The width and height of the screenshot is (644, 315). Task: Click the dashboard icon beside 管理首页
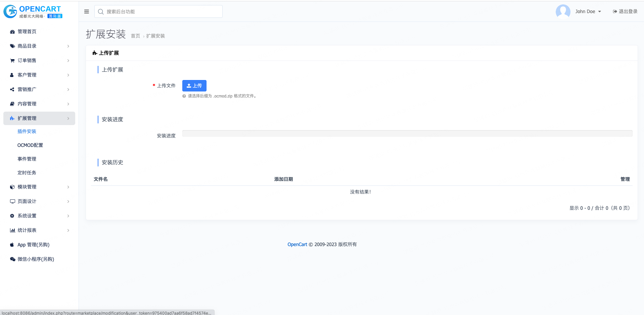[x=12, y=32]
